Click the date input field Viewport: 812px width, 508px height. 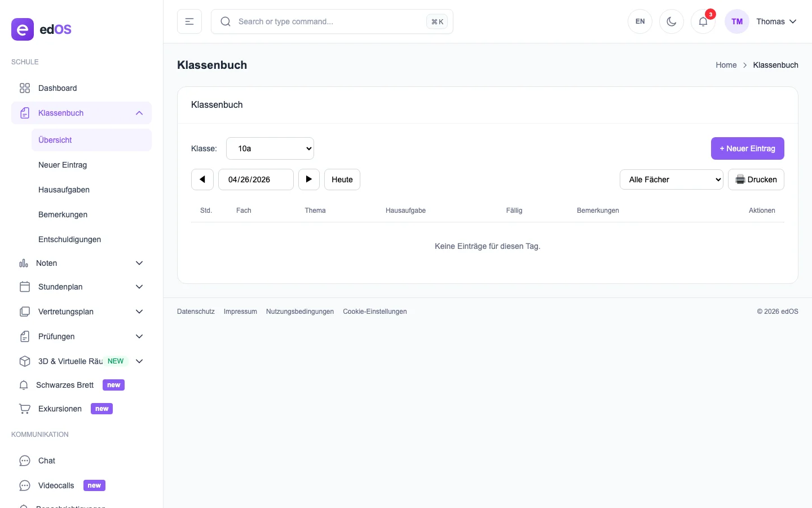click(255, 179)
